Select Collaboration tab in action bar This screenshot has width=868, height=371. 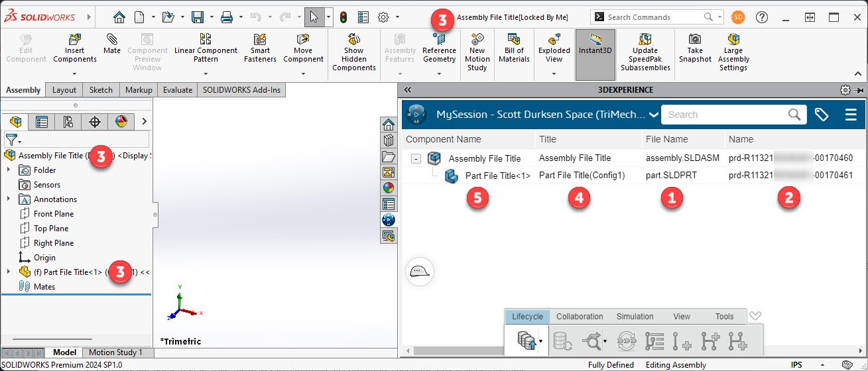(x=580, y=317)
